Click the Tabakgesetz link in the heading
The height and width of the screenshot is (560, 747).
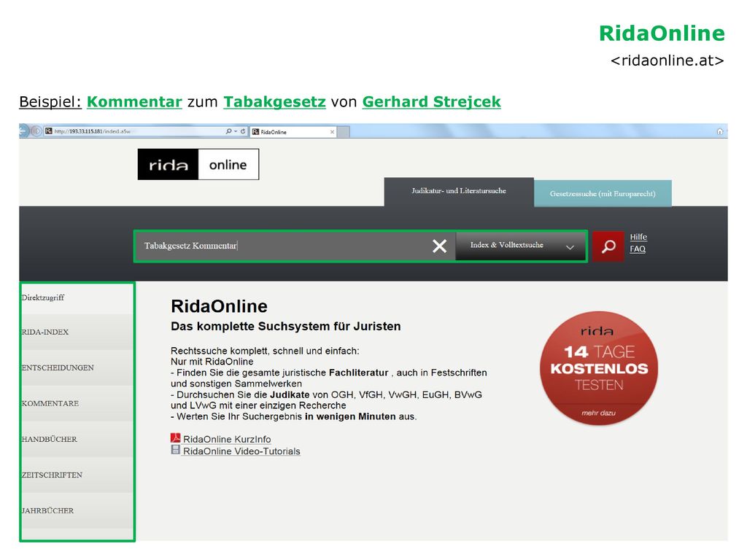274,101
